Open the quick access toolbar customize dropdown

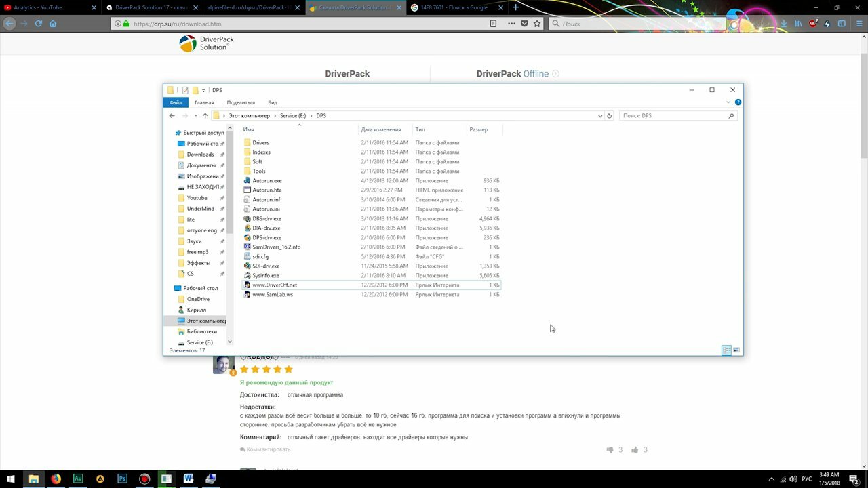pos(203,90)
